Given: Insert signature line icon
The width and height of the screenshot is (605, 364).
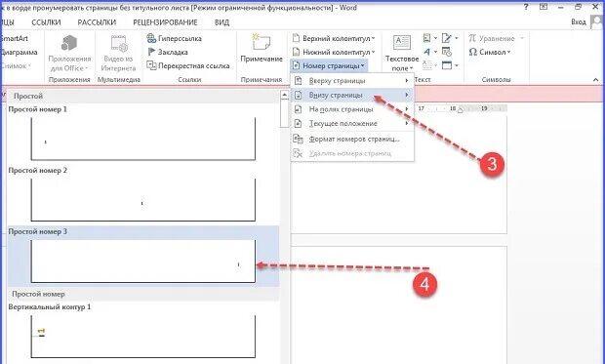Looking at the screenshot, I should tap(446, 38).
